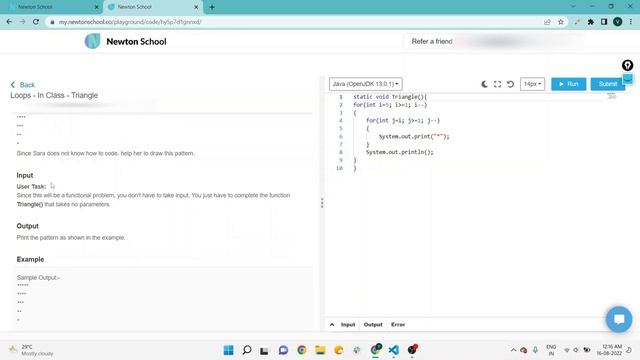Navigate forward in browser
Viewport: 640px width, 360px height.
tap(22, 22)
